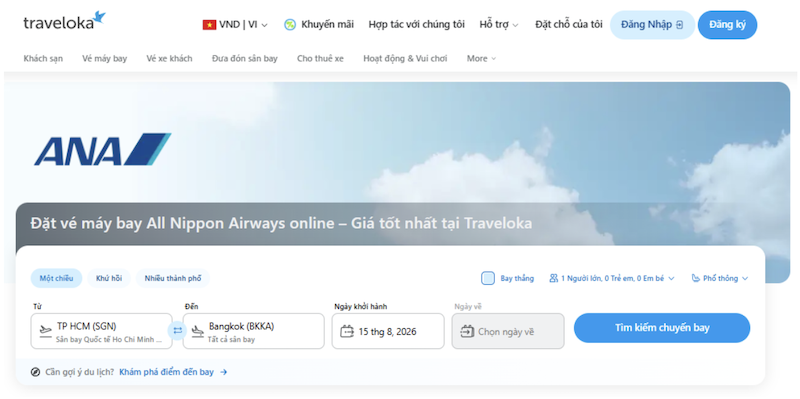The image size is (800, 399).
Task: Click the Đăng Nhập button
Action: (652, 25)
